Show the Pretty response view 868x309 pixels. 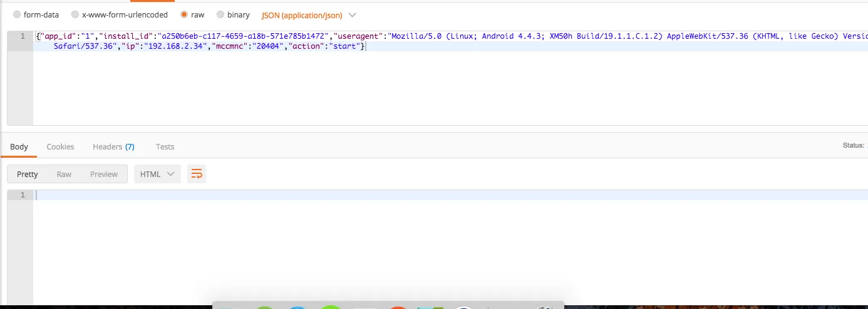coord(28,174)
